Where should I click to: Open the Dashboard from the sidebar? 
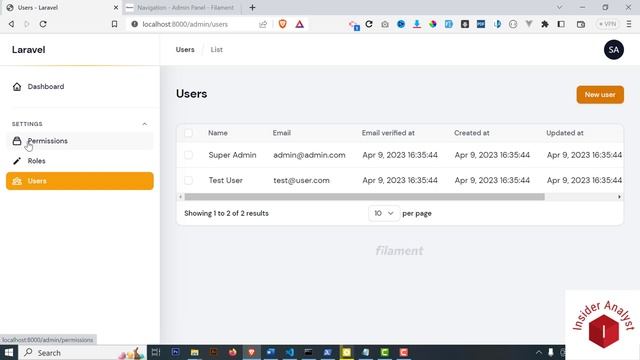coord(46,87)
